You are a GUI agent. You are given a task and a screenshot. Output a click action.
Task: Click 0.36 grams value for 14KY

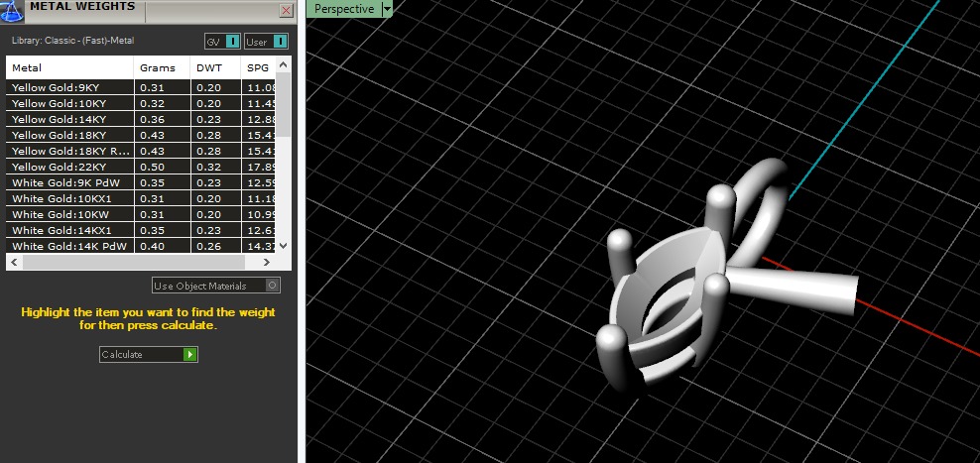153,119
